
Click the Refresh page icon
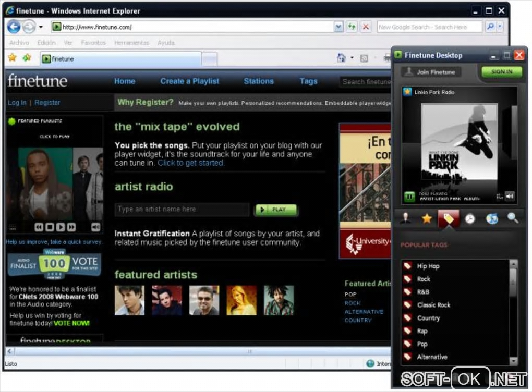(352, 27)
